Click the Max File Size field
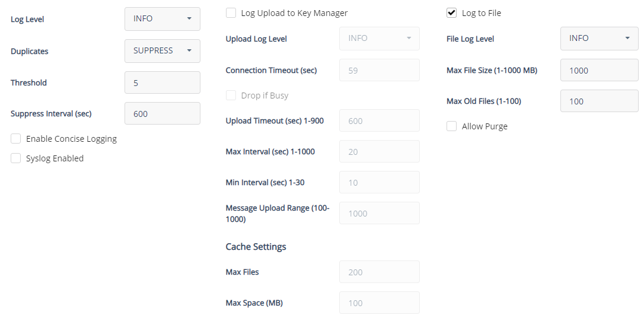644x318 pixels. (x=599, y=71)
